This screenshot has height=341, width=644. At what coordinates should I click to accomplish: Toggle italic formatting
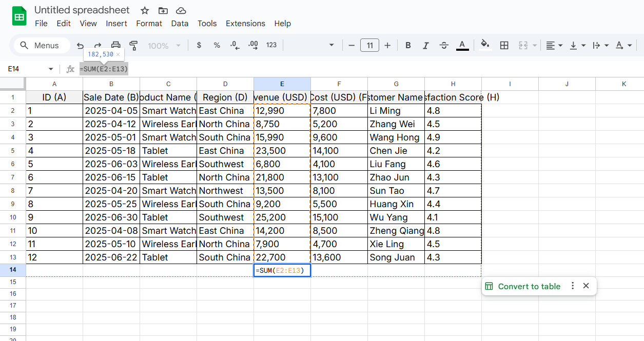pos(425,46)
